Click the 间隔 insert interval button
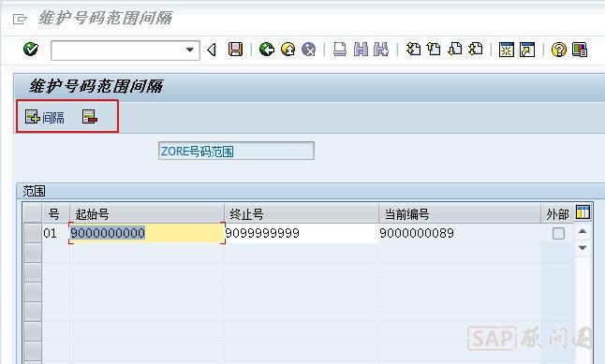Image resolution: width=605 pixels, height=364 pixels. point(45,117)
